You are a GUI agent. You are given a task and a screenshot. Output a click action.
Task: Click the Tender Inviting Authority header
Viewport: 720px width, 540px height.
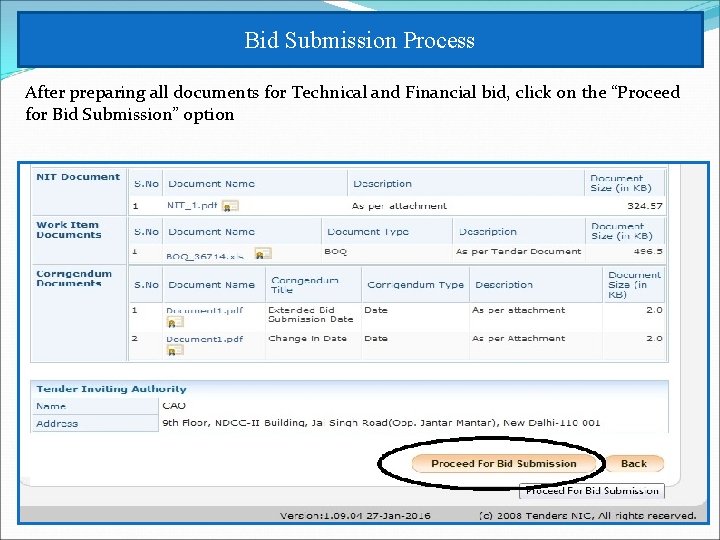pyautogui.click(x=111, y=389)
